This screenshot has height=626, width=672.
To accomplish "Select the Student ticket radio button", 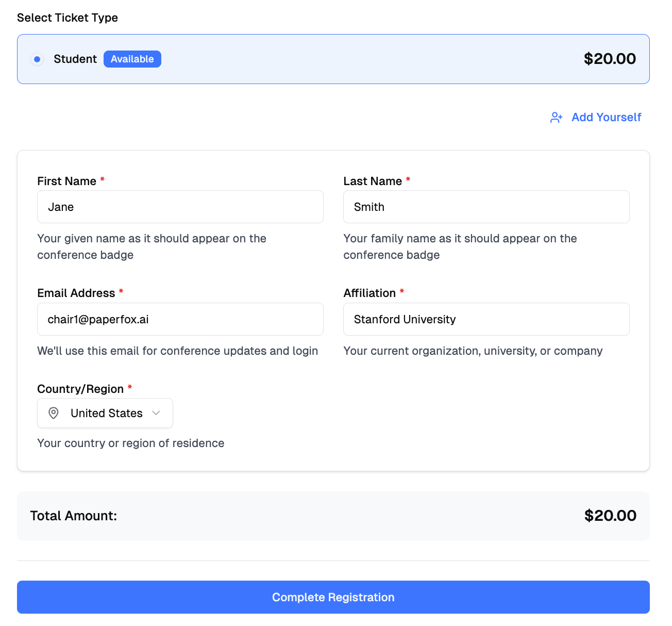I will click(x=37, y=59).
